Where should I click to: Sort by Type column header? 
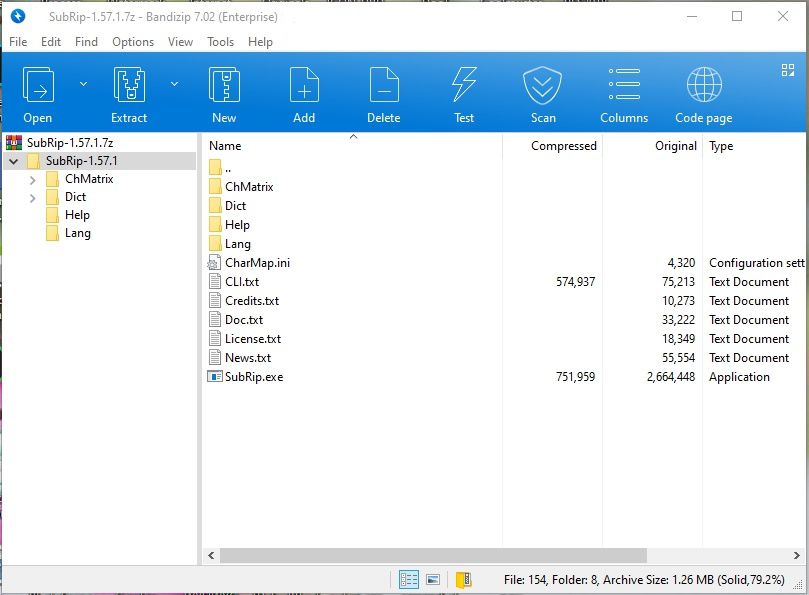point(721,146)
